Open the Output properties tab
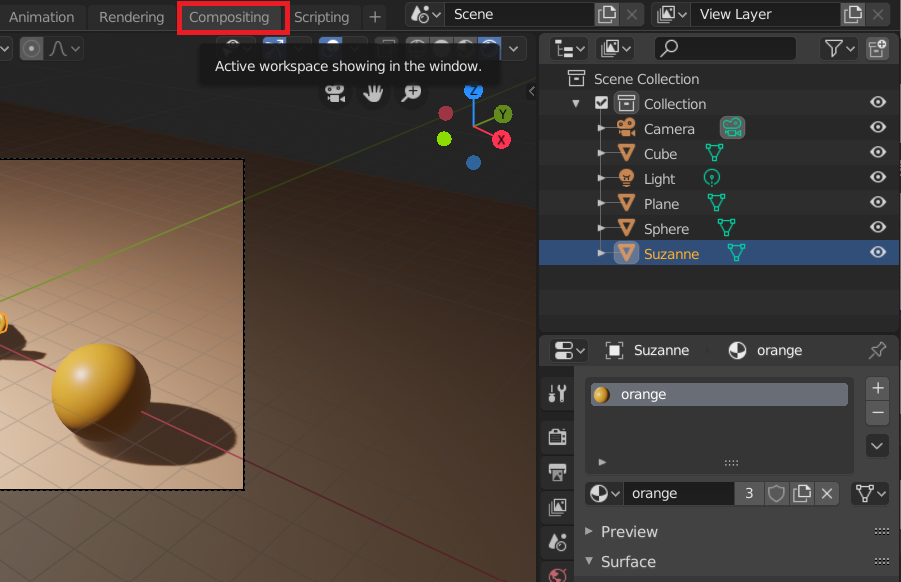The image size is (901, 582). (557, 472)
